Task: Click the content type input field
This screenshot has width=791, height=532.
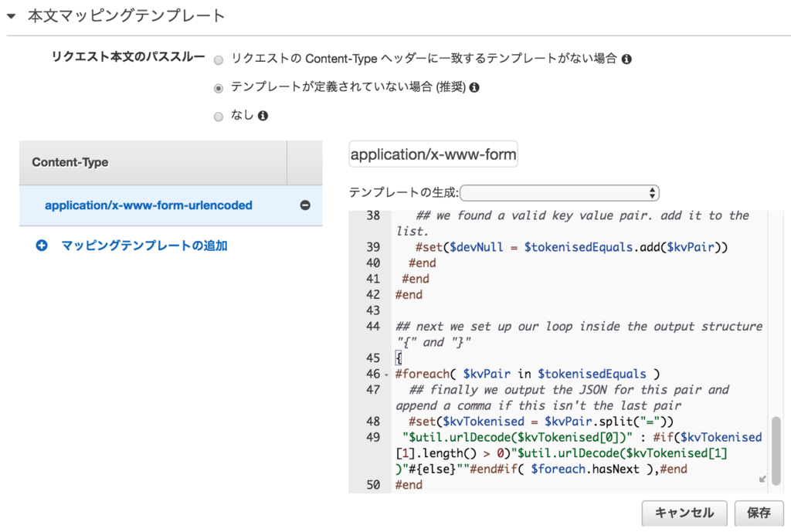Action: point(433,154)
